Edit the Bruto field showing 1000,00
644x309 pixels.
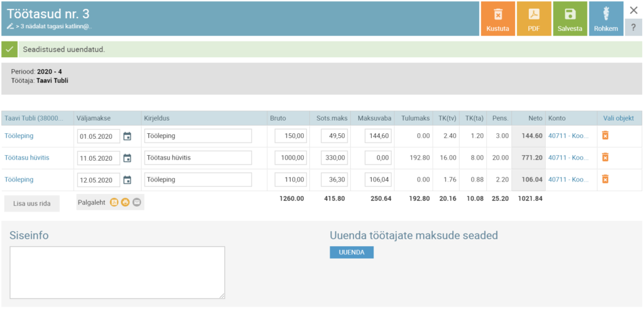[291, 158]
